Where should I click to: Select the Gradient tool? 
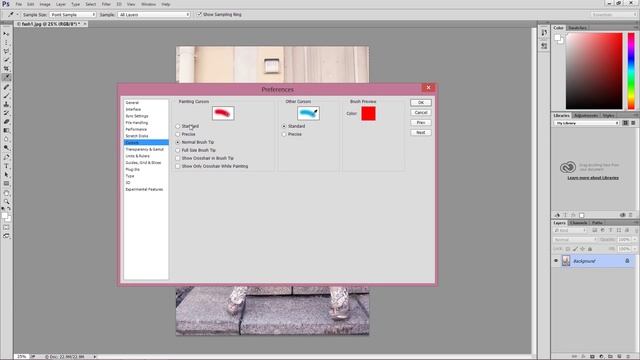[x=6, y=130]
